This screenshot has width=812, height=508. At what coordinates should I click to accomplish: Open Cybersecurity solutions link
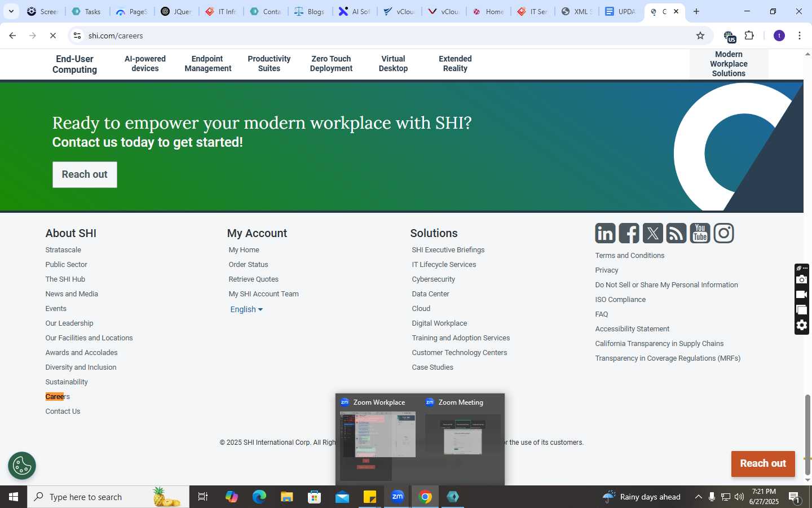(x=433, y=279)
